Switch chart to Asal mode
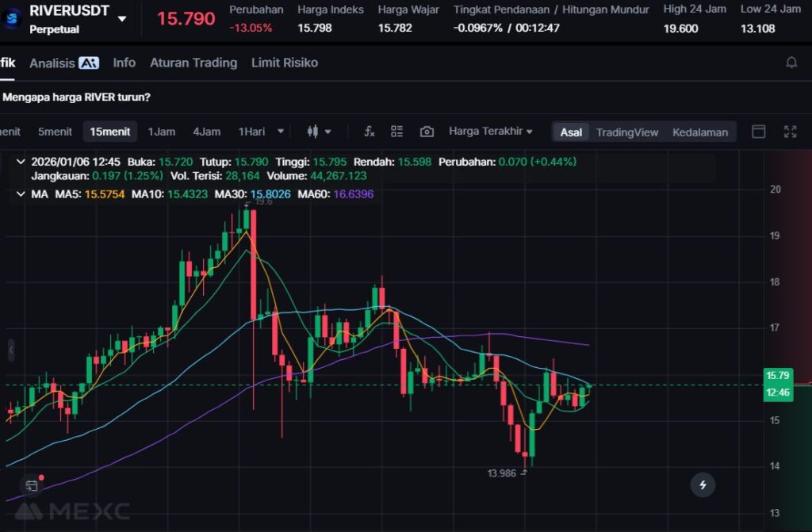Screen dimensions: 812x532 [571, 132]
